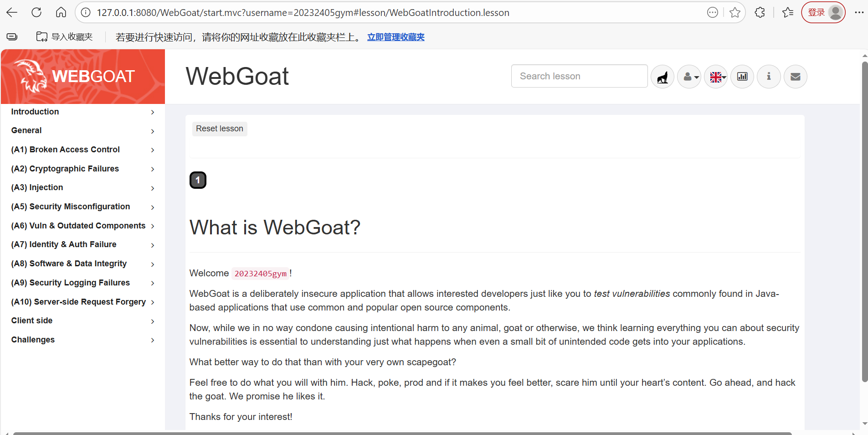Screen dimensions: 868x435
Task: Add page to favorites star icon
Action: click(x=734, y=12)
